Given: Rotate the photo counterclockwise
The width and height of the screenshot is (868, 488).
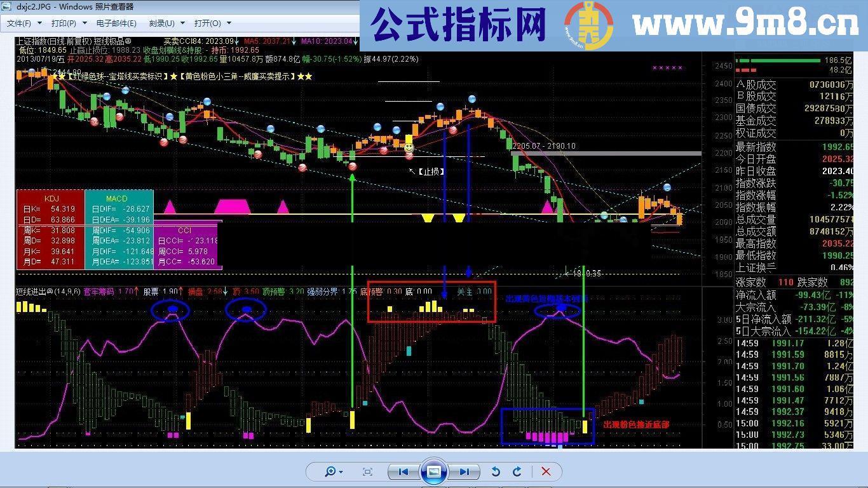Looking at the screenshot, I should (x=496, y=471).
